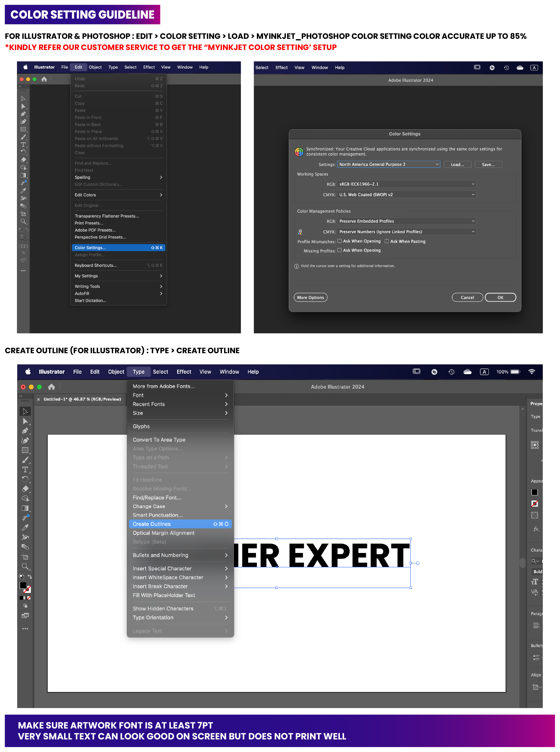Click the Wi-Fi icon in the menu bar
Viewport: 560px width, 752px height.
[x=532, y=372]
